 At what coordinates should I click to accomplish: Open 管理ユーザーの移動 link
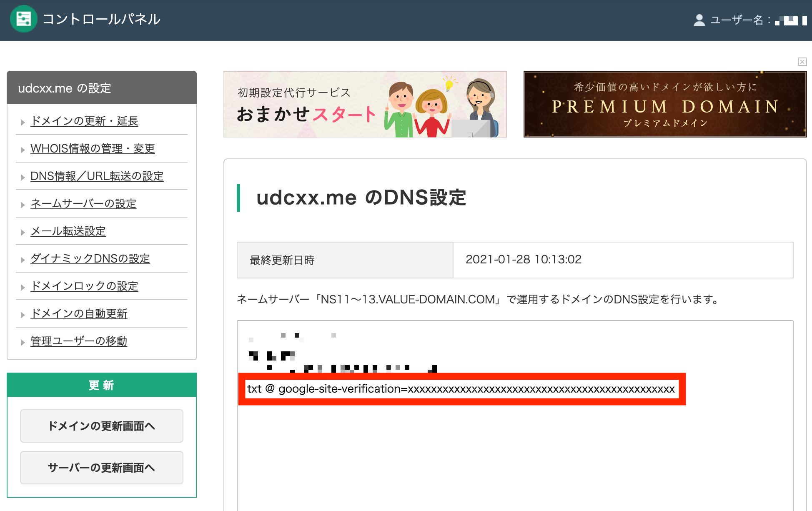(x=79, y=341)
